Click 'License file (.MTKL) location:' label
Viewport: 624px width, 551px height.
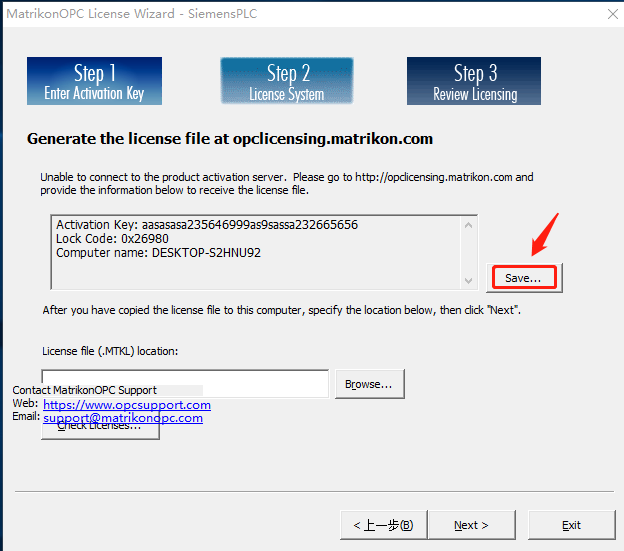(x=110, y=351)
